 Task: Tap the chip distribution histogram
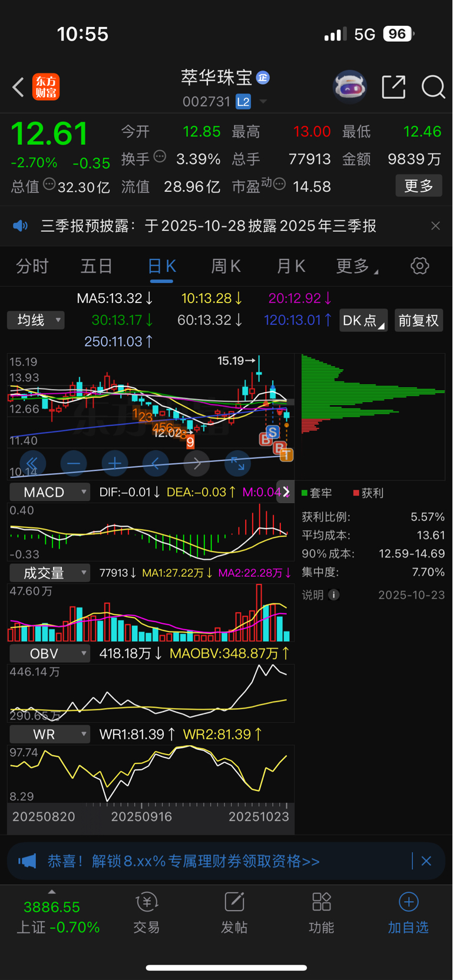(373, 417)
